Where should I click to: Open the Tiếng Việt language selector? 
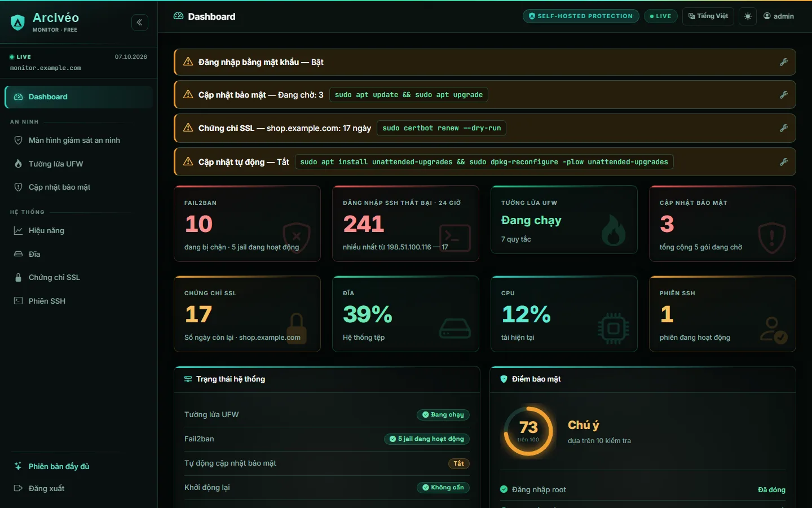coord(708,16)
